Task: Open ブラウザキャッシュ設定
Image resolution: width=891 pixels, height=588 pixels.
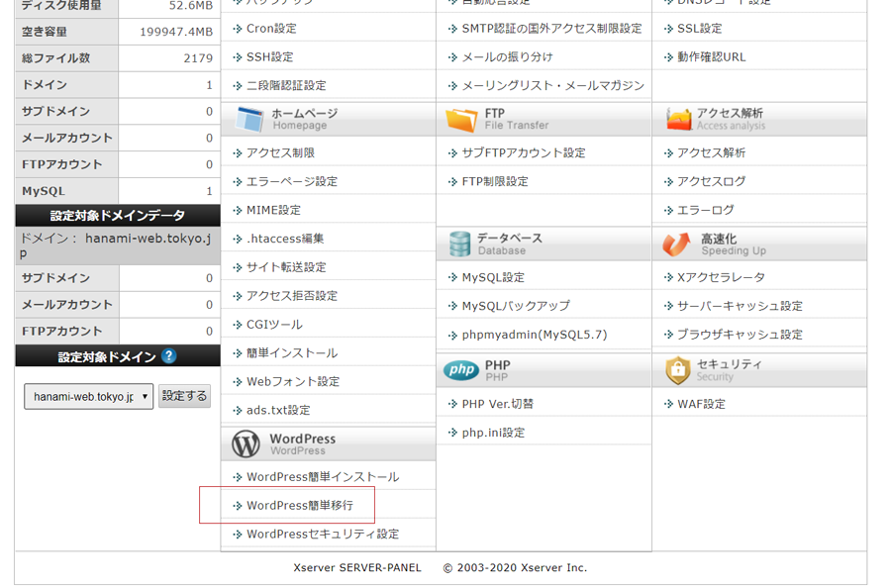Action: tap(740, 335)
